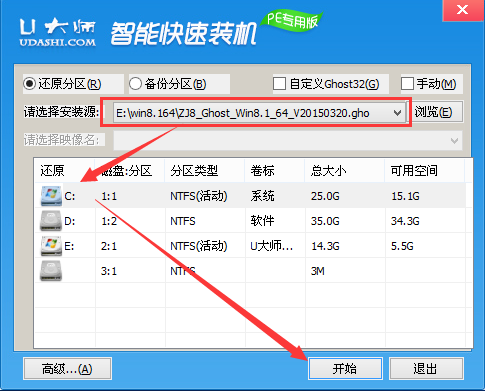Expand the install source dropdown arrow

pos(397,113)
